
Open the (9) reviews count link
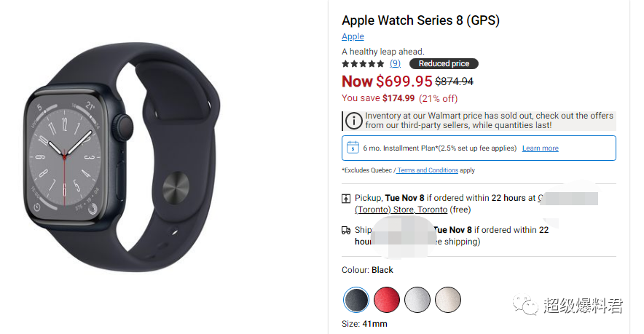[x=395, y=63]
